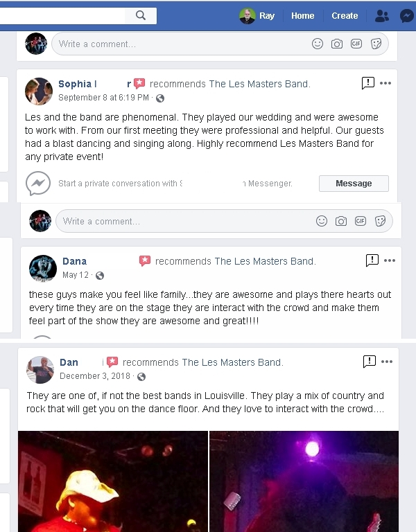
Task: Open Ray's profile in the top bar
Action: [257, 16]
